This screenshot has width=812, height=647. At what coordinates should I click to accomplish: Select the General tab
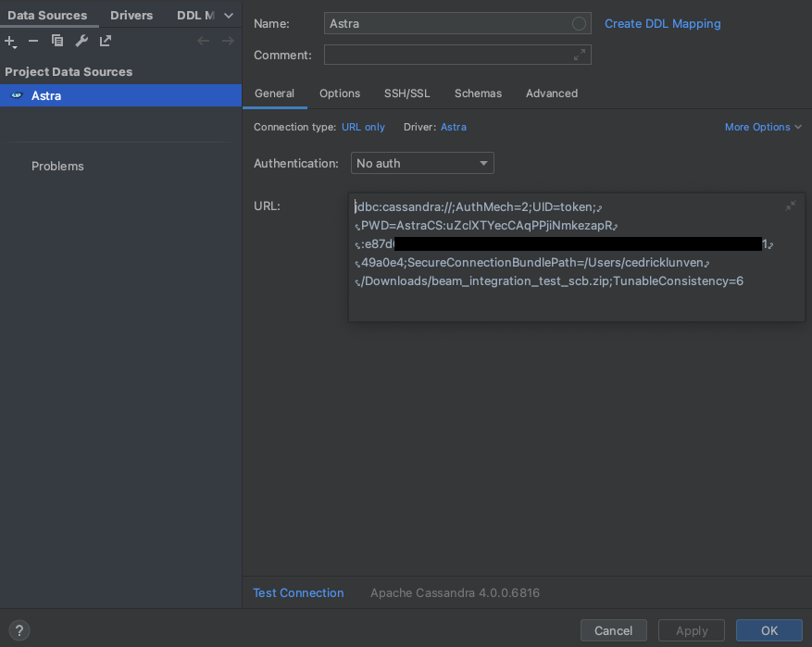(x=274, y=93)
